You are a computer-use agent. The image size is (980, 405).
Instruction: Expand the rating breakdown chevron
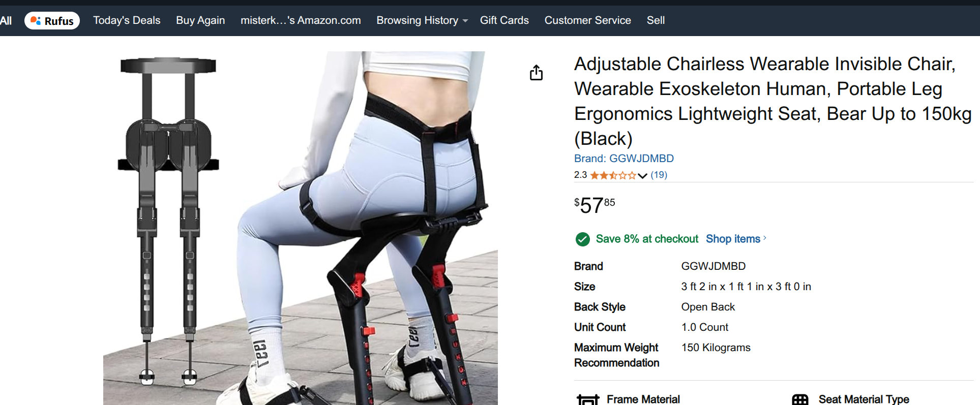[642, 176]
